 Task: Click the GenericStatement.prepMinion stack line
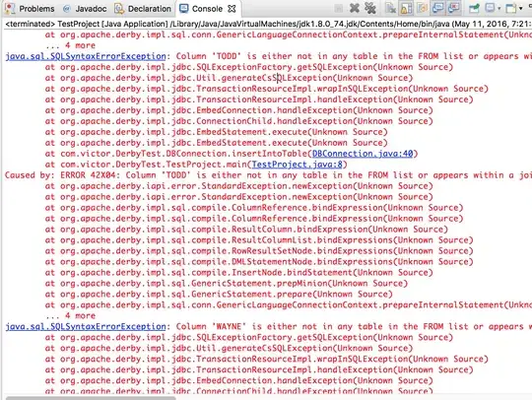pyautogui.click(x=227, y=284)
